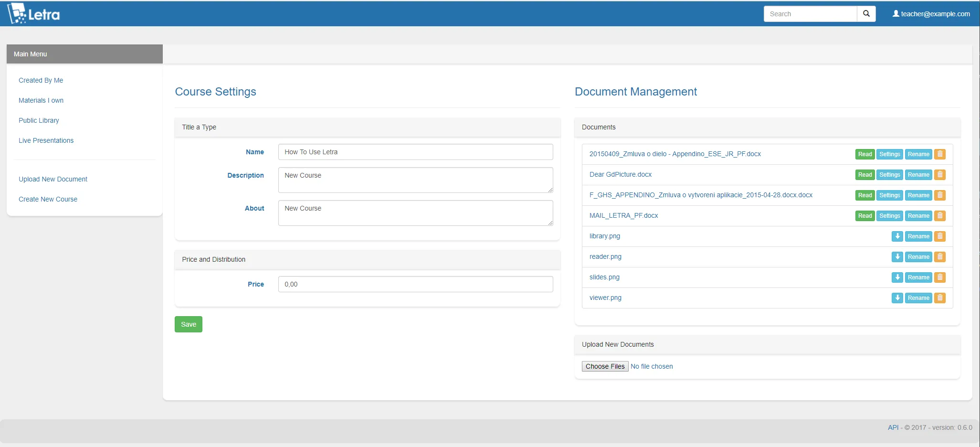This screenshot has height=447, width=980.
Task: Open reader.png file link
Action: click(605, 256)
